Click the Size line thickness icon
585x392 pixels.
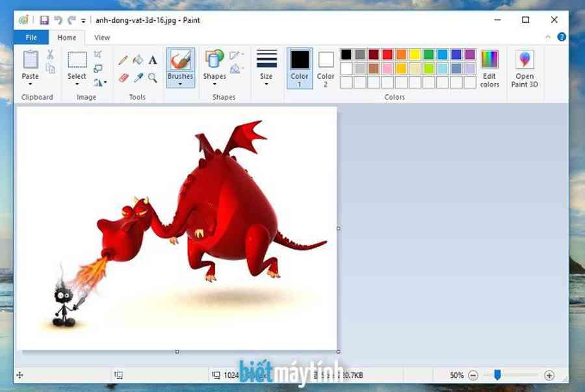coord(266,59)
